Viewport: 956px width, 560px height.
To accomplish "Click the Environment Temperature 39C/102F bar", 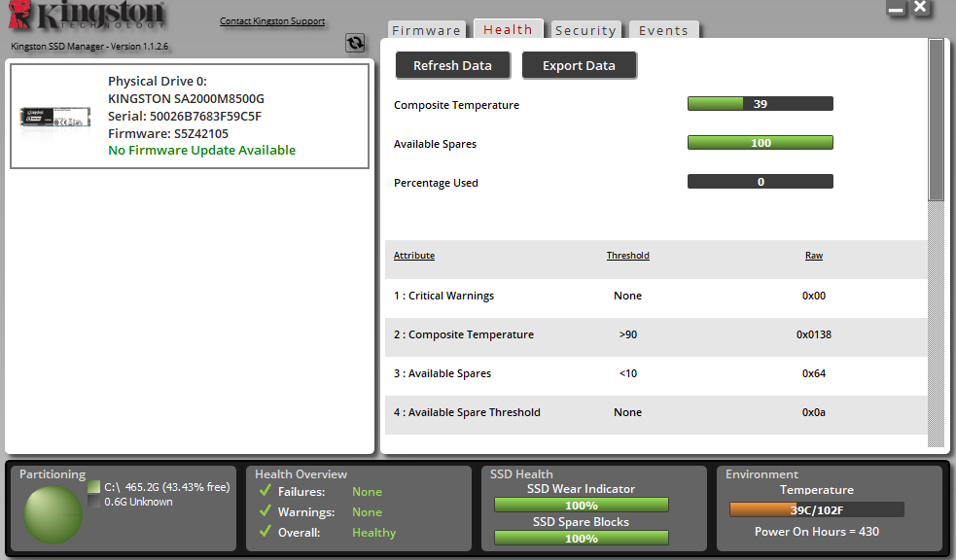I will pyautogui.click(x=816, y=510).
